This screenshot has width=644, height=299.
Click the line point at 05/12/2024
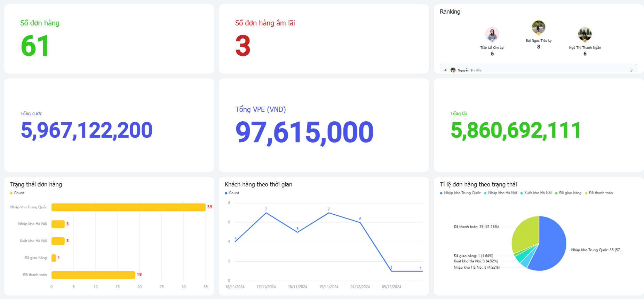point(391,271)
